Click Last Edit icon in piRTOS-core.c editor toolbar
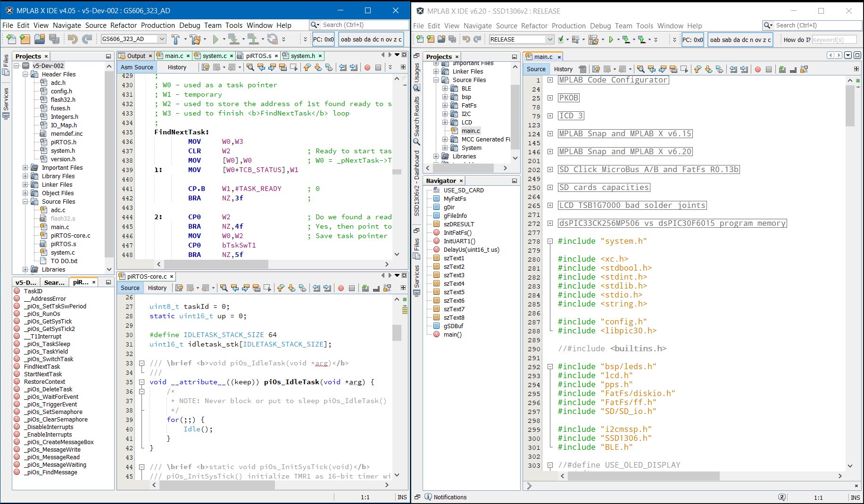 click(179, 288)
